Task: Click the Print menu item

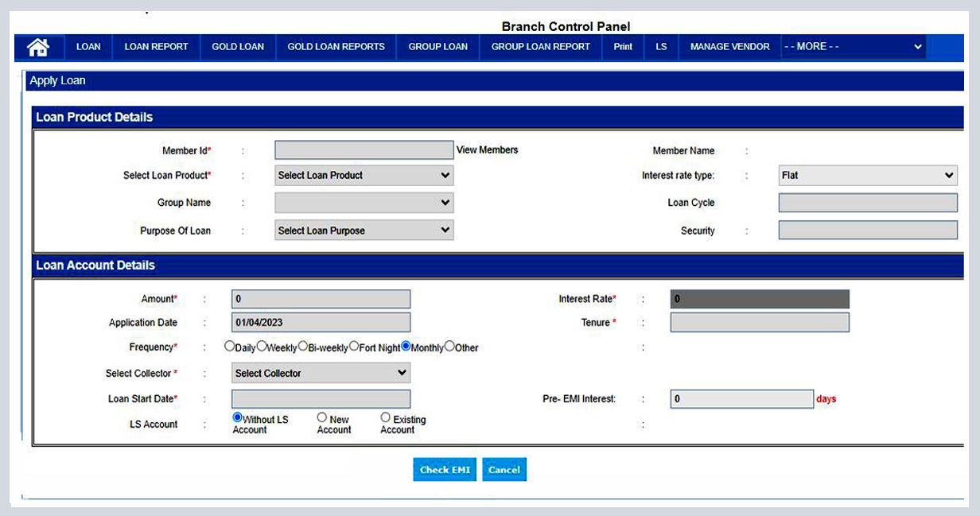Action: click(x=622, y=47)
